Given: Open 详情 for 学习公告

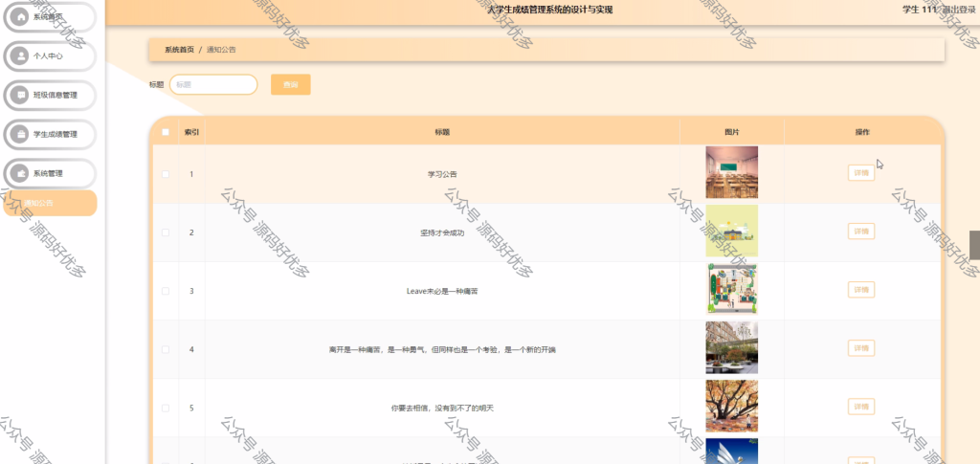Looking at the screenshot, I should click(861, 173).
